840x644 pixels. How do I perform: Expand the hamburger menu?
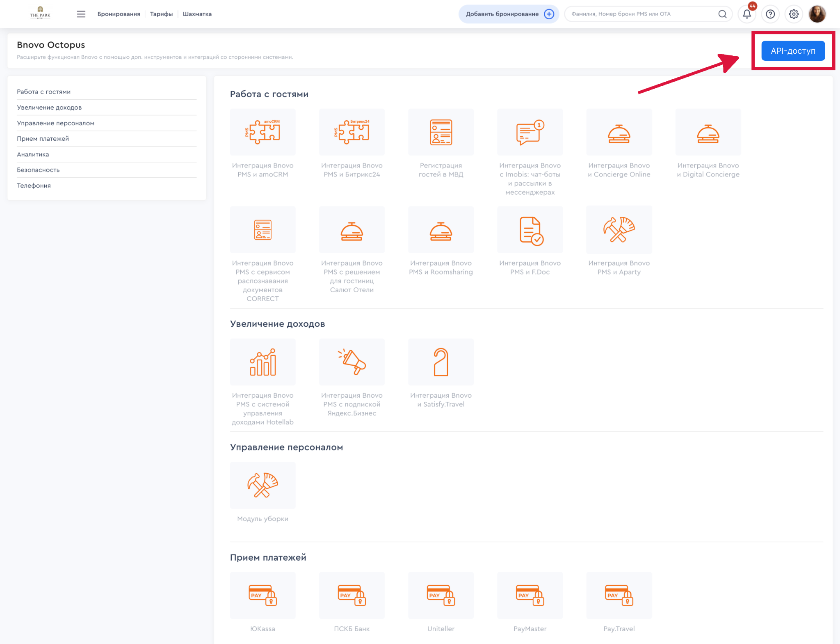pos(81,14)
